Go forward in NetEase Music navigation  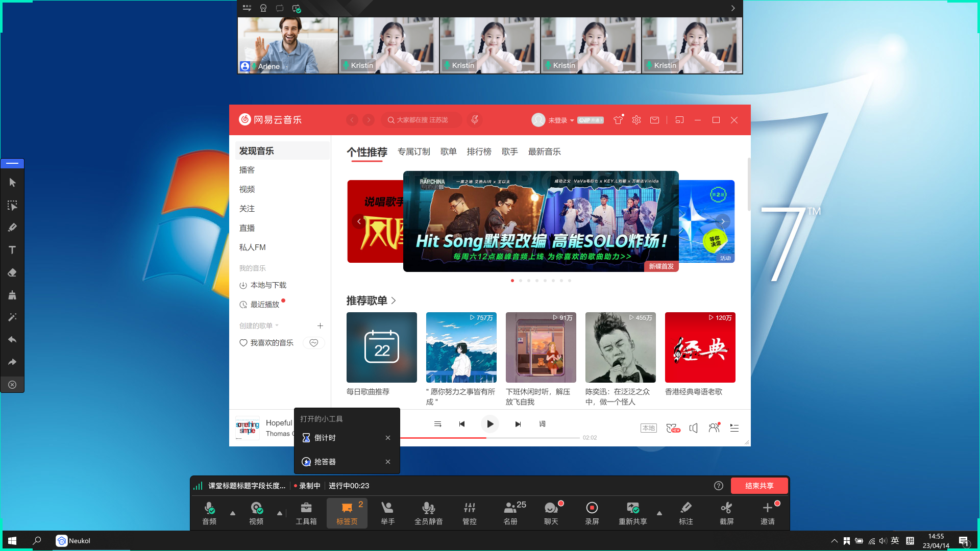(369, 120)
